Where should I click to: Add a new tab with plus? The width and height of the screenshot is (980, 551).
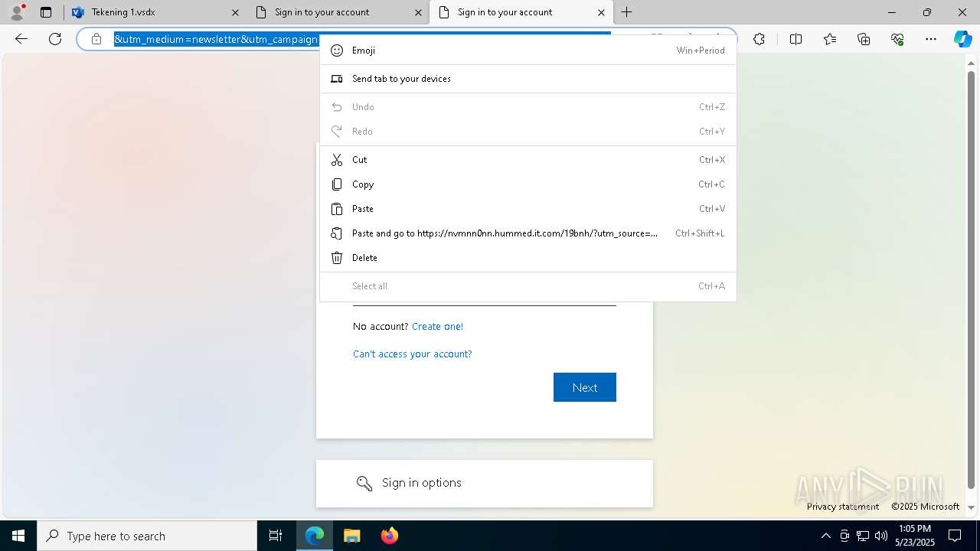627,12
